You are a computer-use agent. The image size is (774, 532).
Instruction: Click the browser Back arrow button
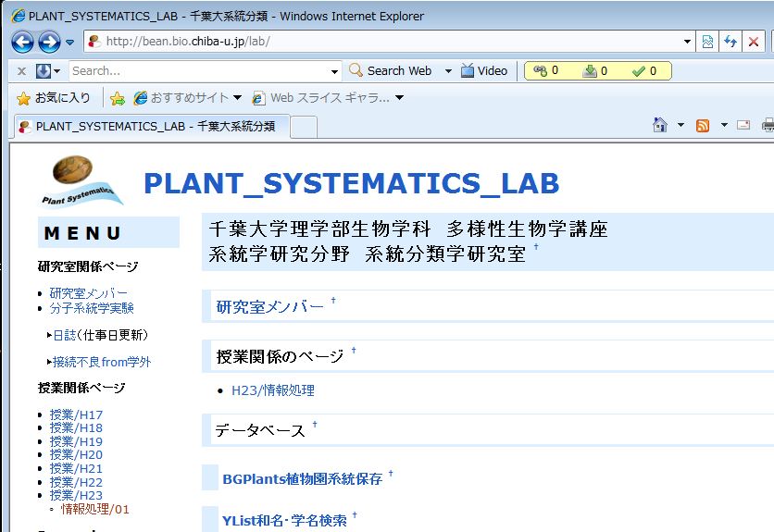click(x=22, y=42)
